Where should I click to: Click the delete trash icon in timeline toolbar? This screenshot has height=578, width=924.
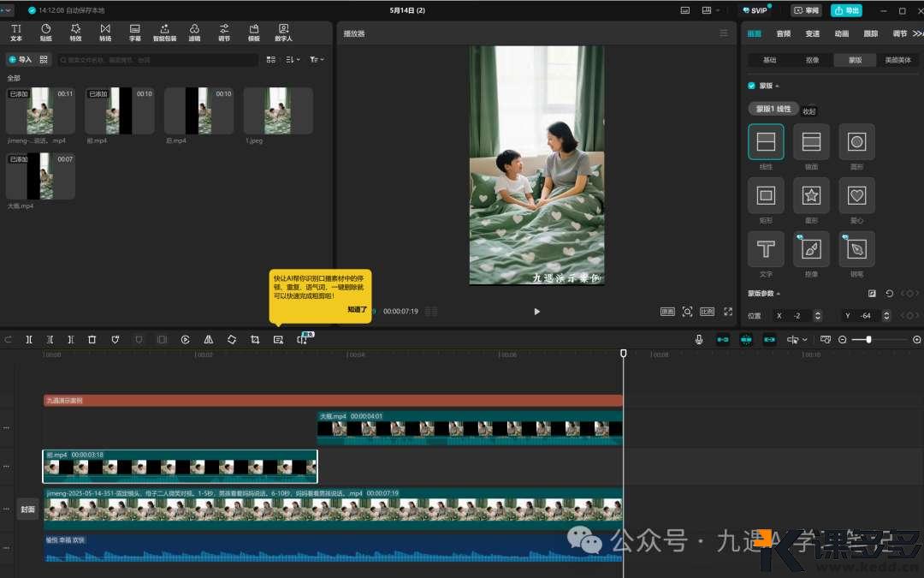coord(92,340)
